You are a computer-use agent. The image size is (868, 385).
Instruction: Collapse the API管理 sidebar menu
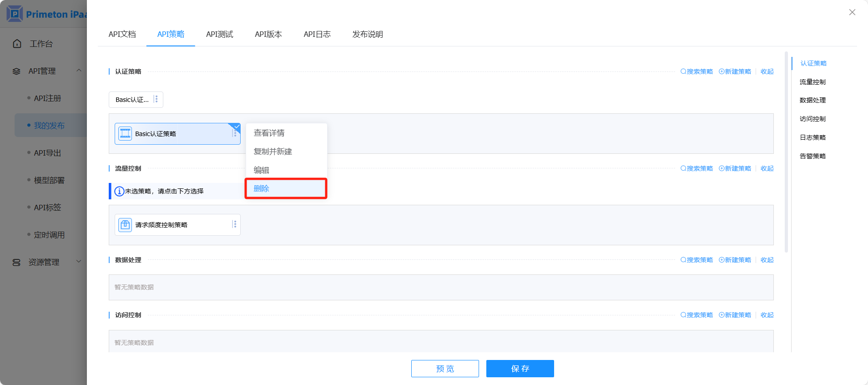click(x=79, y=71)
